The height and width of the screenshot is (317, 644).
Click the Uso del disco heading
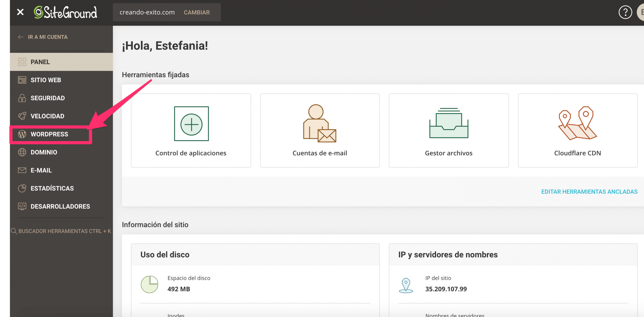point(165,255)
